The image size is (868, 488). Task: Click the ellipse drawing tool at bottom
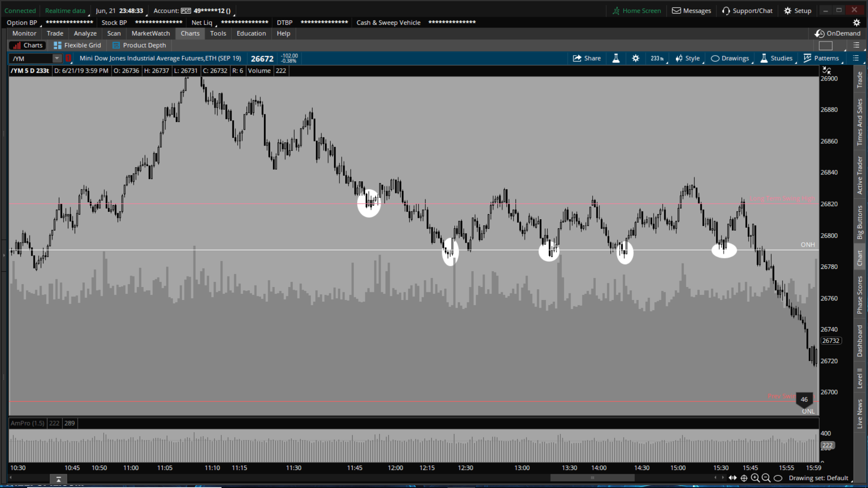point(778,478)
